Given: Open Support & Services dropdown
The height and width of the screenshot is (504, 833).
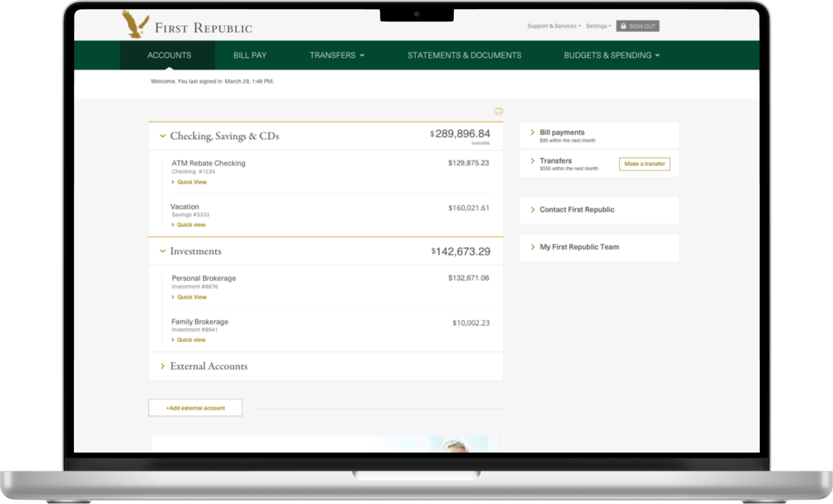Looking at the screenshot, I should point(553,26).
